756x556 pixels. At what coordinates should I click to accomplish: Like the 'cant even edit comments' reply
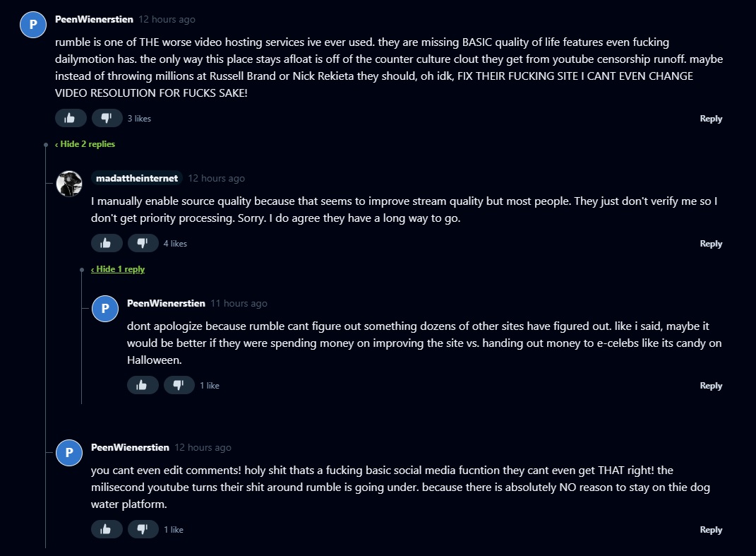click(x=106, y=529)
